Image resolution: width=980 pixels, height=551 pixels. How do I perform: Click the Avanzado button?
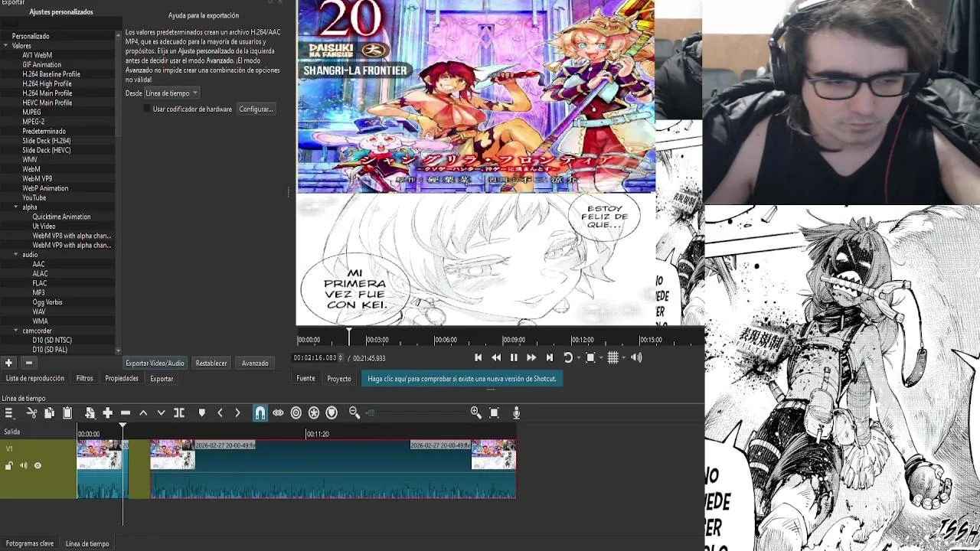(x=255, y=364)
